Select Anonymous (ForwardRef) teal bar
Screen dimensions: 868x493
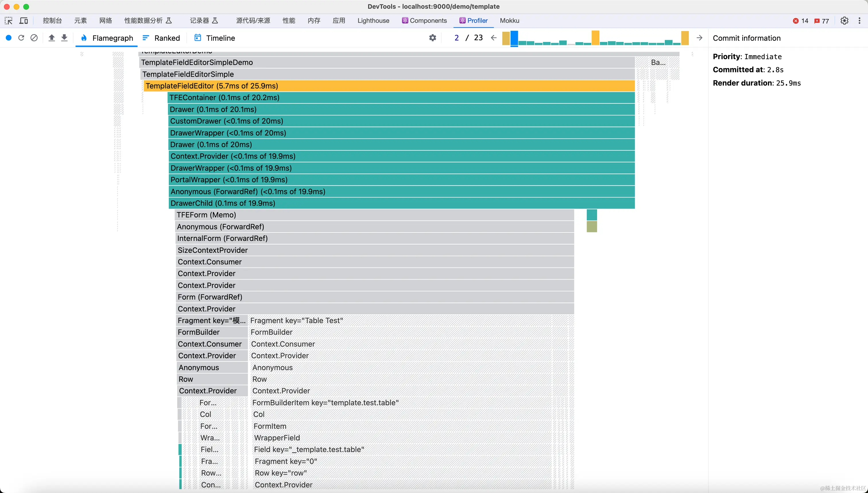pyautogui.click(x=402, y=192)
